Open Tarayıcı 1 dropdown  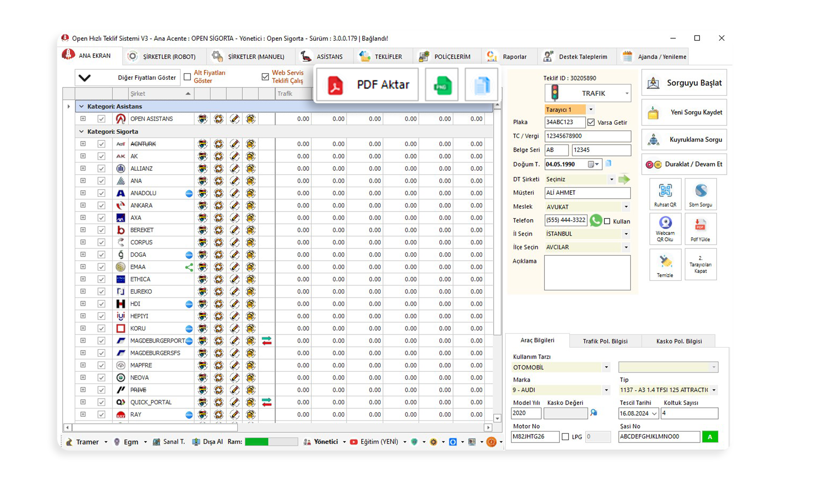coord(591,110)
